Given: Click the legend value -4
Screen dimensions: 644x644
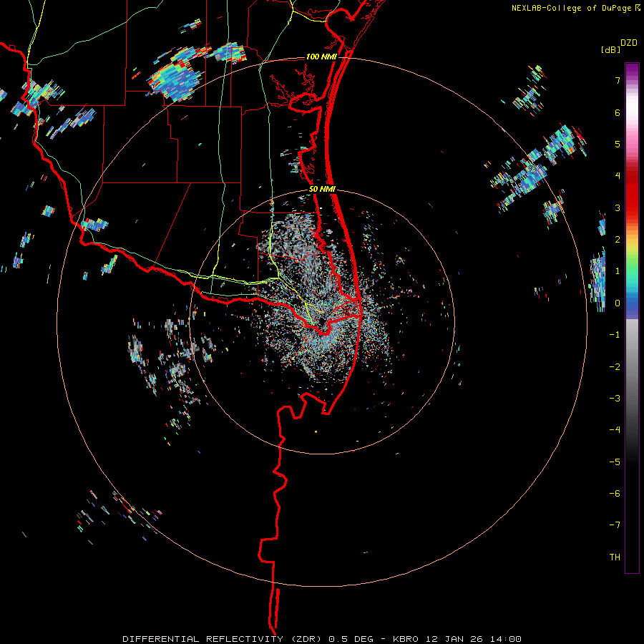Looking at the screenshot, I should [x=615, y=430].
